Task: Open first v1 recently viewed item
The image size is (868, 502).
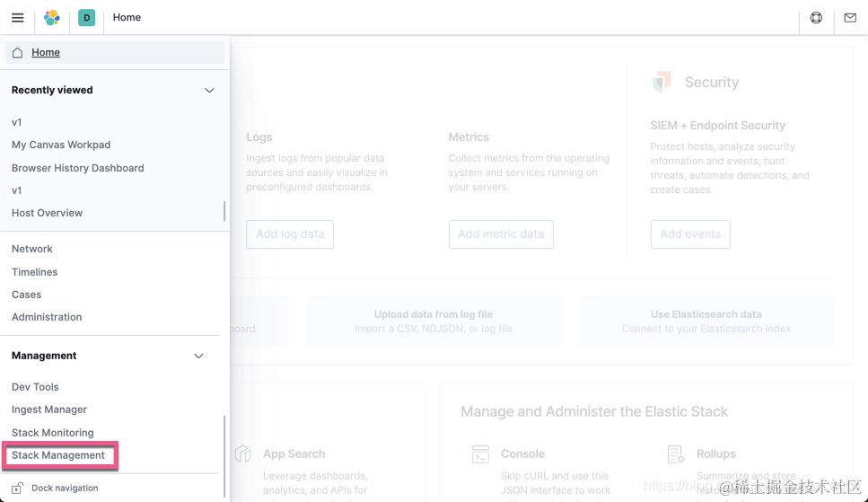Action: coord(17,122)
